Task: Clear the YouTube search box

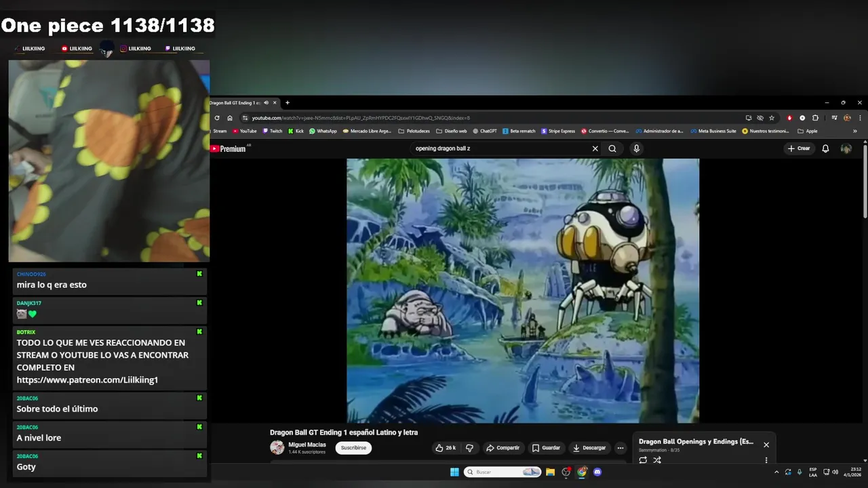Action: tap(595, 148)
